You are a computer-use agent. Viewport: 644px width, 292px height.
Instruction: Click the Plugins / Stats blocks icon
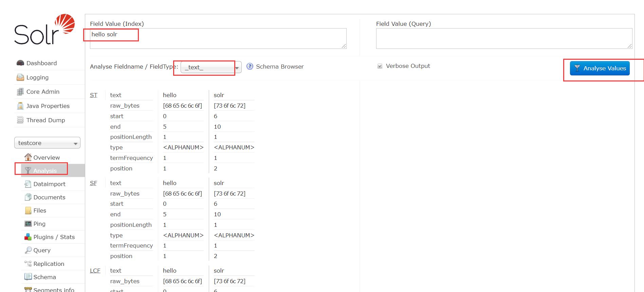click(28, 237)
